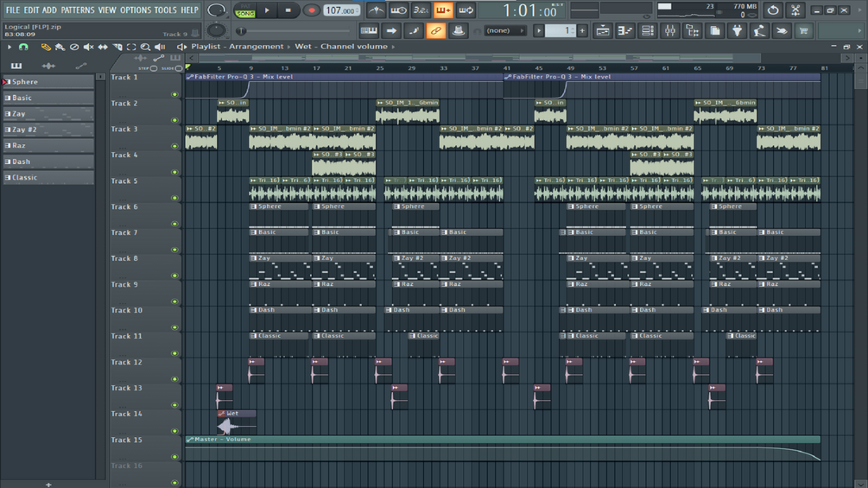Toggle the snap magnet in playlist toolbar
Viewport: 868px width, 488px height.
click(23, 47)
